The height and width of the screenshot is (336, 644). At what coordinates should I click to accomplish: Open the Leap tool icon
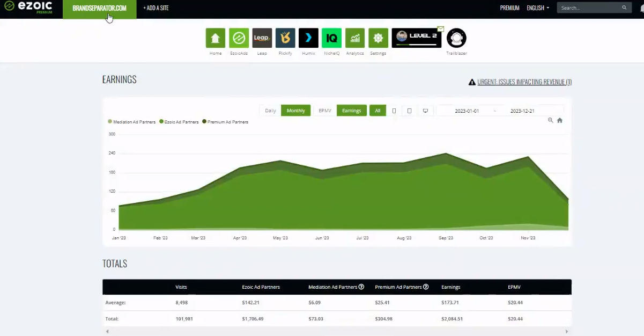pos(262,38)
